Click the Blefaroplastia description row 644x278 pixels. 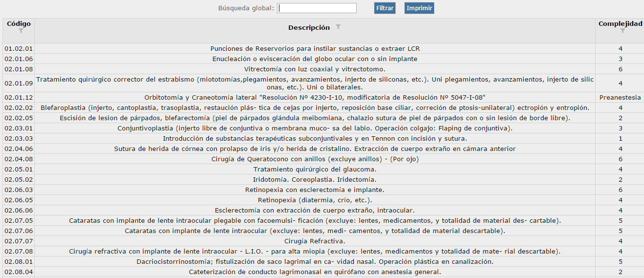[315, 108]
